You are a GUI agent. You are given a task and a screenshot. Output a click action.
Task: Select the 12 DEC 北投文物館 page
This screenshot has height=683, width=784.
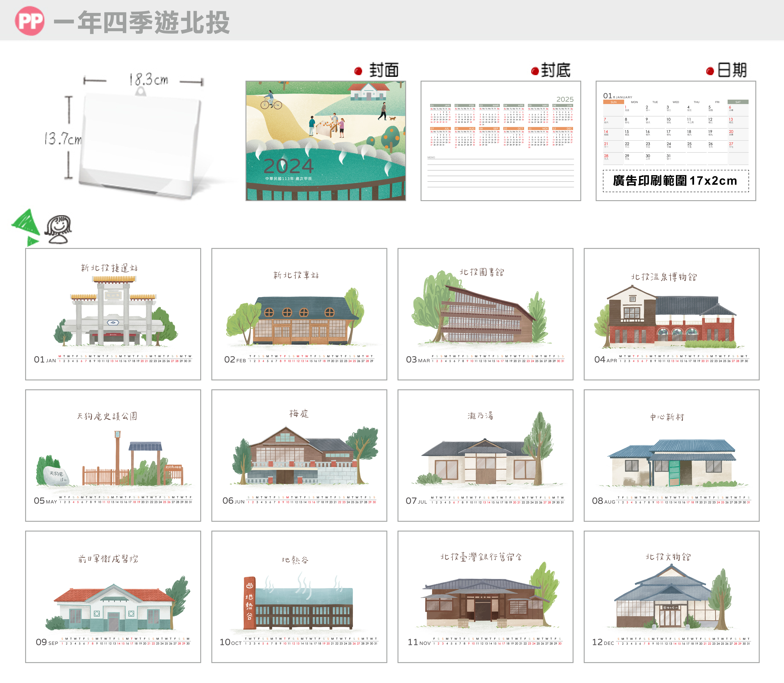[x=671, y=597]
